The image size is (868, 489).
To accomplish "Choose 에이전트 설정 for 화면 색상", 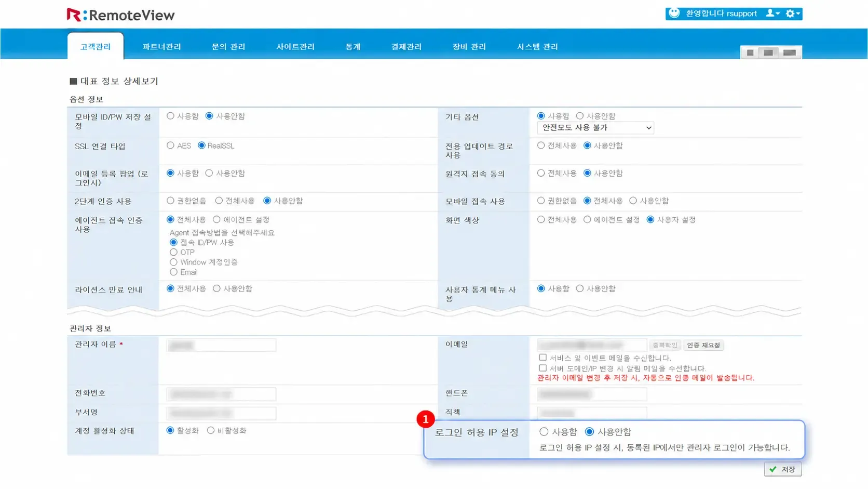I will (587, 220).
